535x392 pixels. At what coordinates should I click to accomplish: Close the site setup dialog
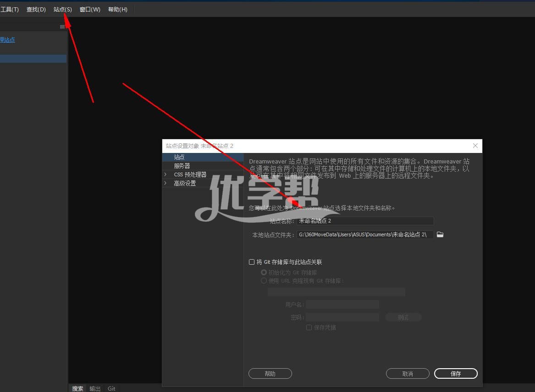point(475,146)
